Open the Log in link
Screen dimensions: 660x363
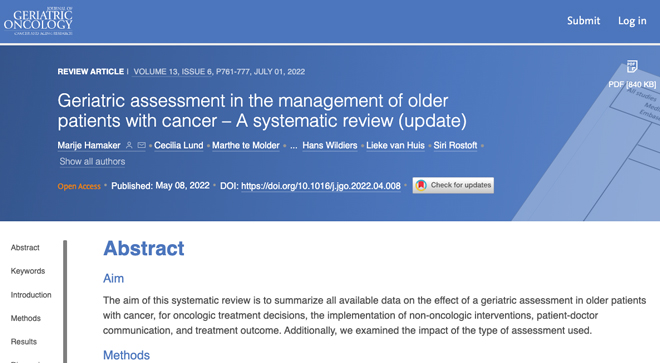point(632,21)
